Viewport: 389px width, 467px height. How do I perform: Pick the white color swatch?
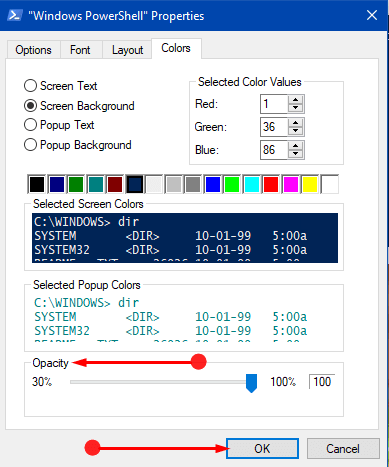pyautogui.click(x=330, y=184)
